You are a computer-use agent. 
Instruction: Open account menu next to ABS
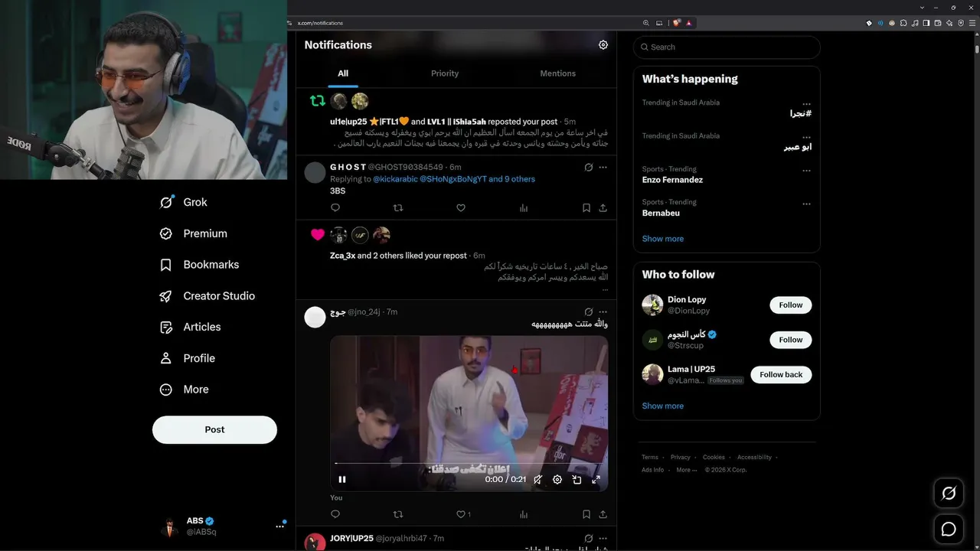[280, 527]
